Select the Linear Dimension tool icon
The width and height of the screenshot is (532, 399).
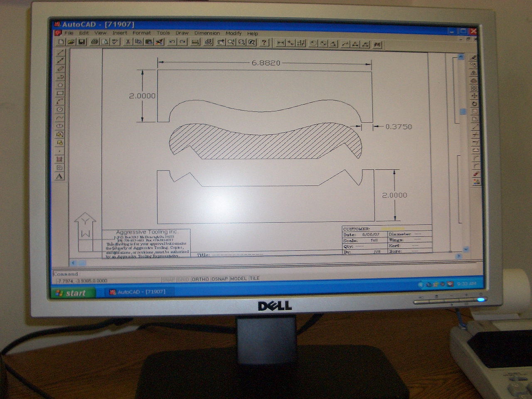pyautogui.click(x=281, y=43)
